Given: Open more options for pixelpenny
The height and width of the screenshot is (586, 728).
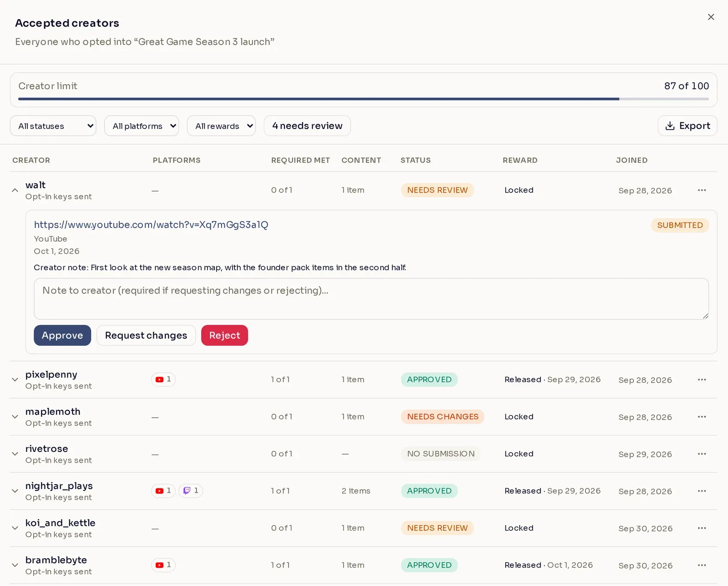Looking at the screenshot, I should click(702, 379).
